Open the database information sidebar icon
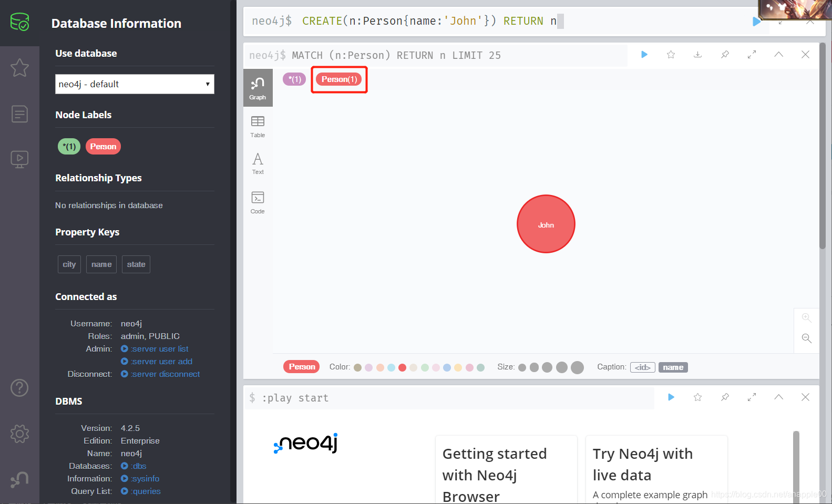This screenshot has width=832, height=504. [x=19, y=22]
